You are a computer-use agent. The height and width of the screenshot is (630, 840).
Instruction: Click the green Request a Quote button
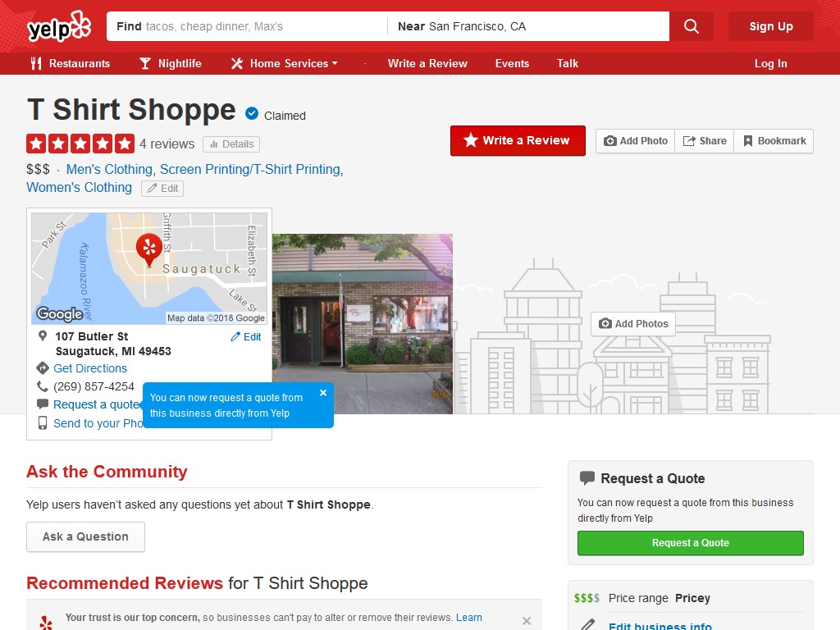691,543
